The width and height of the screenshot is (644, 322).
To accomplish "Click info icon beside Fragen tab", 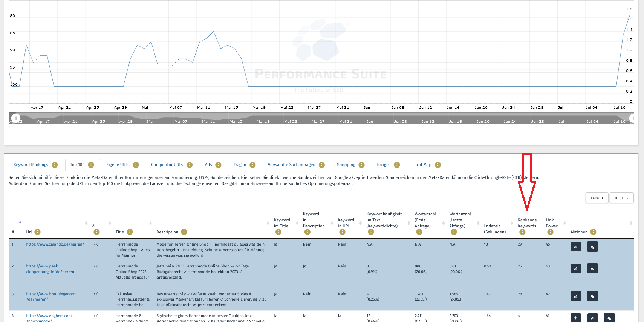I will [252, 165].
